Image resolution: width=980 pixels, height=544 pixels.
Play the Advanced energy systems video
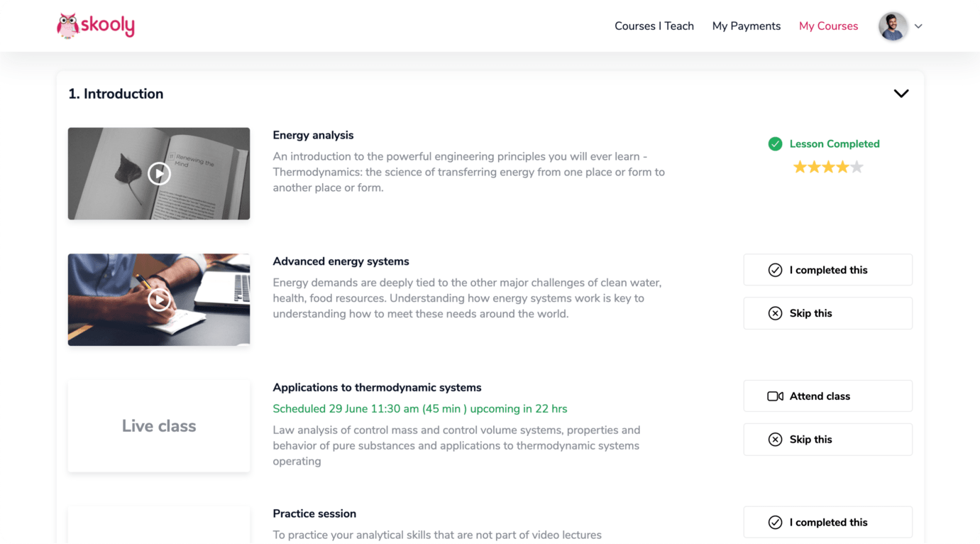click(159, 299)
